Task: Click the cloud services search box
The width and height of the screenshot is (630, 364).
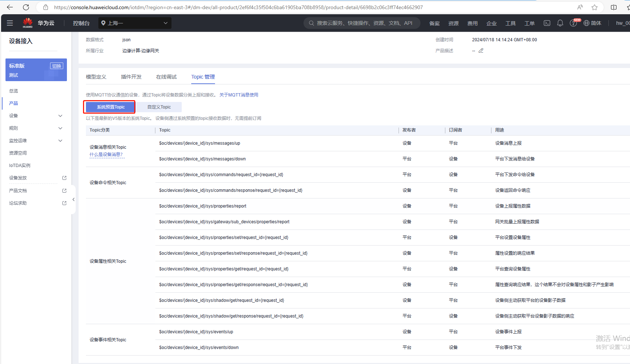Action: point(362,23)
